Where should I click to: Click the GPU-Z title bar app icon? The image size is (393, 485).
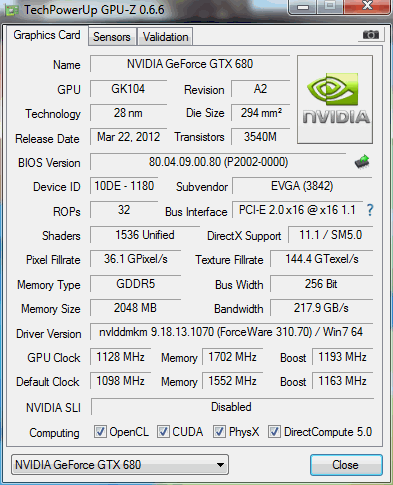pos(12,10)
